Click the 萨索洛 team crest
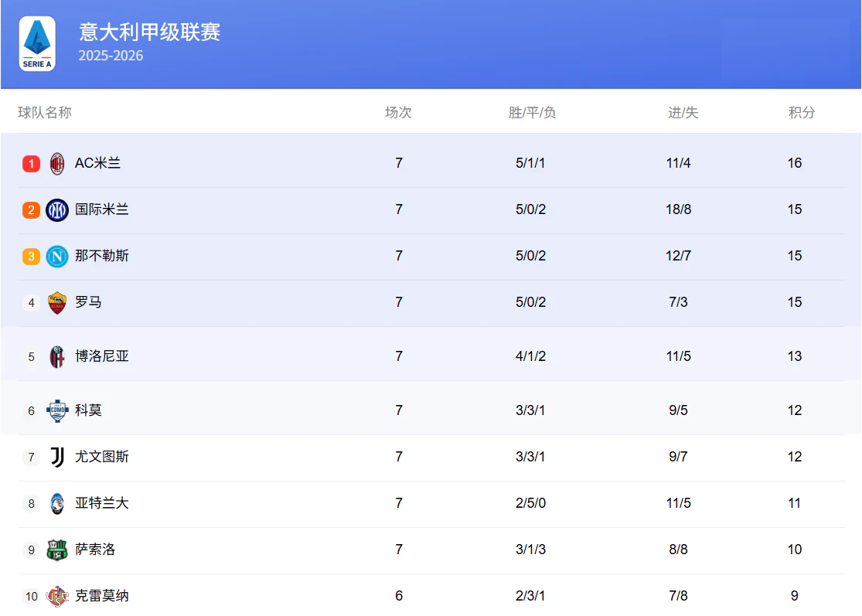The width and height of the screenshot is (862, 616). tap(57, 550)
